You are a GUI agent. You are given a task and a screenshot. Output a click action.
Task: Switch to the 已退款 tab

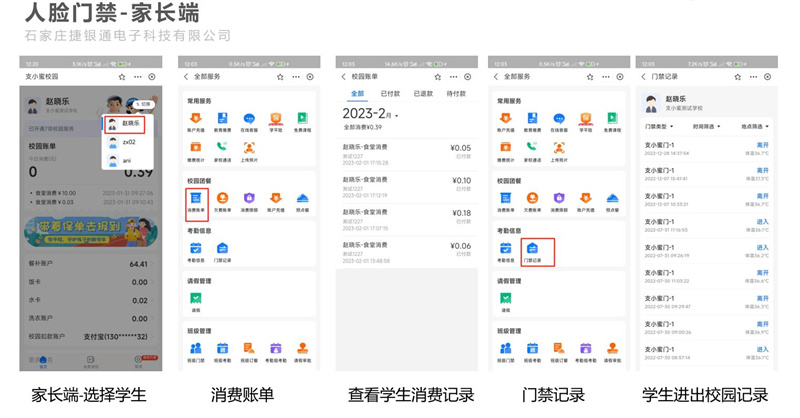pyautogui.click(x=423, y=93)
